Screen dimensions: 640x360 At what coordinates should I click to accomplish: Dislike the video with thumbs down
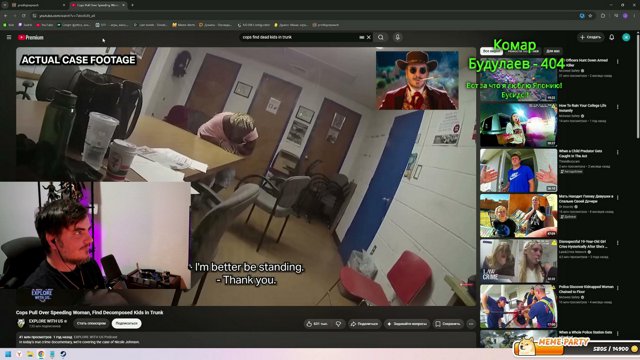(x=338, y=324)
